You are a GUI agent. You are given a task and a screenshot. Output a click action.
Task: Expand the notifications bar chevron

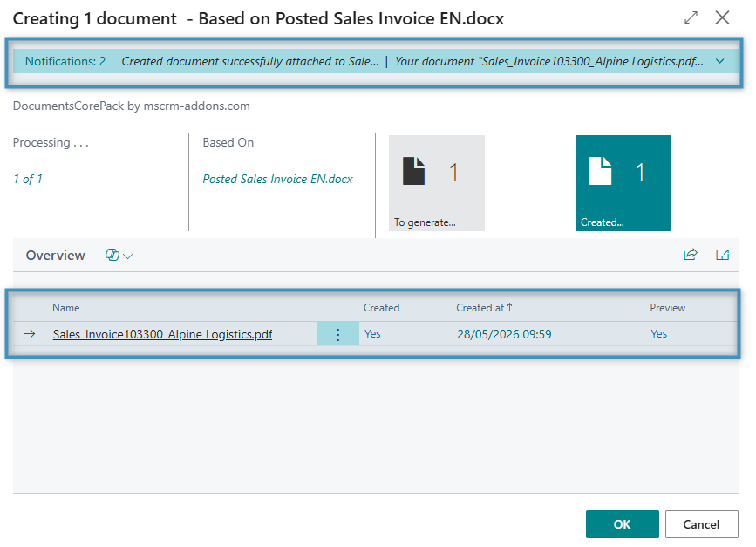(720, 61)
